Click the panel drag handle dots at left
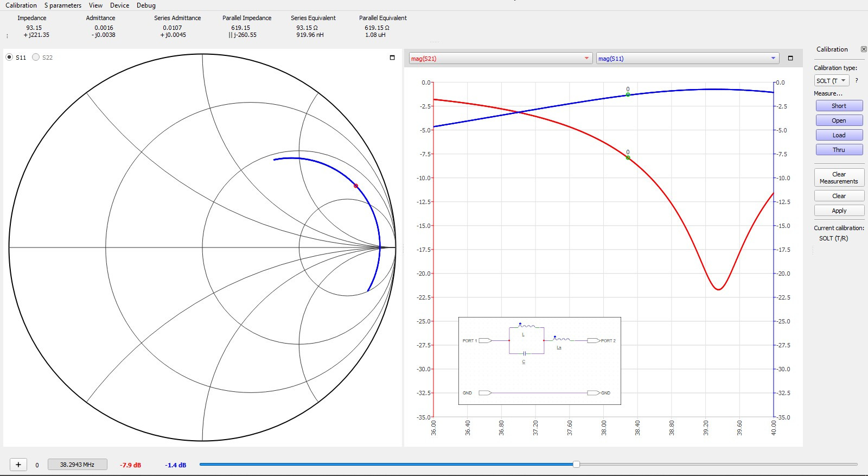868x476 pixels. pos(7,36)
